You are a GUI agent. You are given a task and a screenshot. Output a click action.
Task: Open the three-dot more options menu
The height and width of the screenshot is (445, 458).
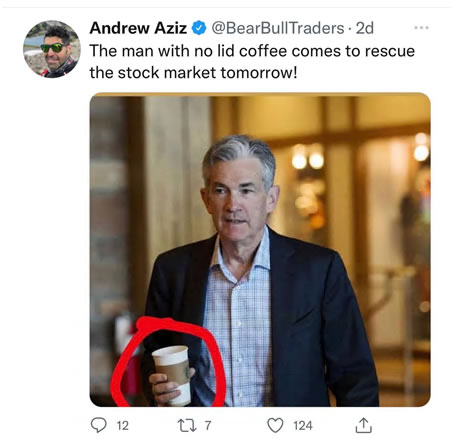point(421,28)
